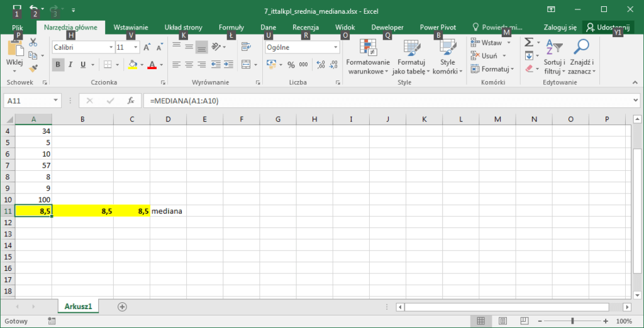Open the Calibri font name dropdown
Viewport: 644px width, 328px height.
click(x=111, y=48)
